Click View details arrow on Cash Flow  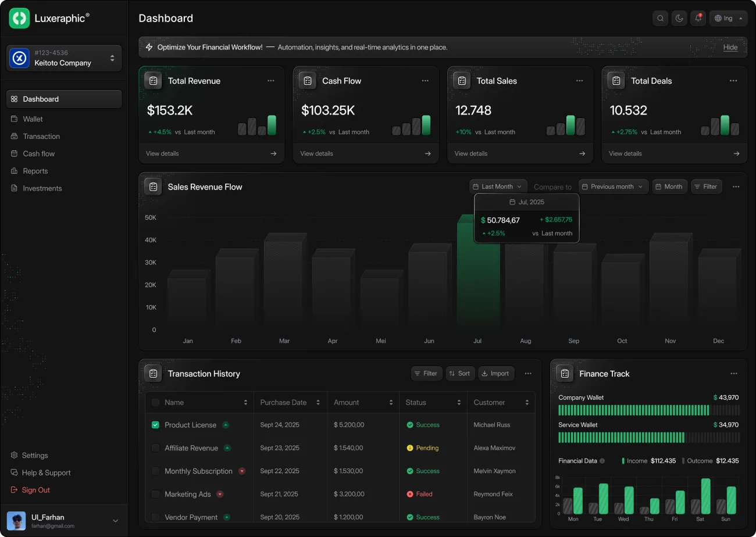428,153
